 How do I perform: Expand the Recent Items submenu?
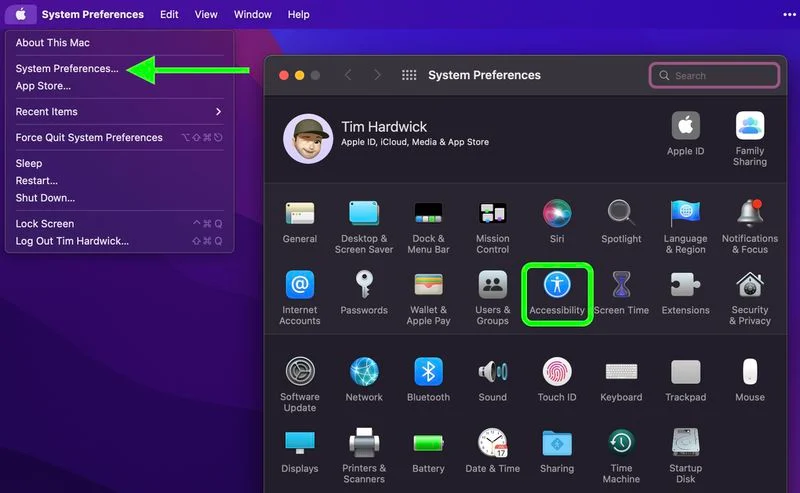click(x=119, y=112)
